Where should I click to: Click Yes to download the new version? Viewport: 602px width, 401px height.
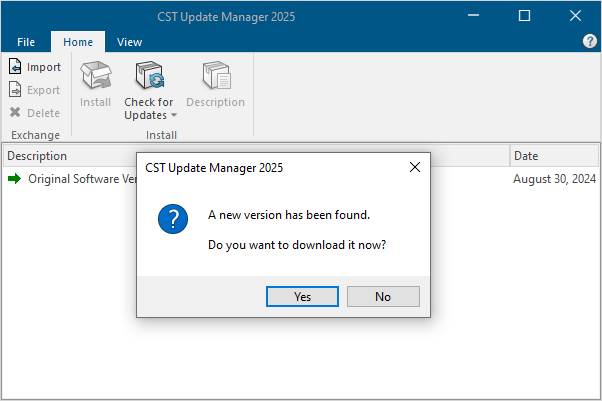303,297
